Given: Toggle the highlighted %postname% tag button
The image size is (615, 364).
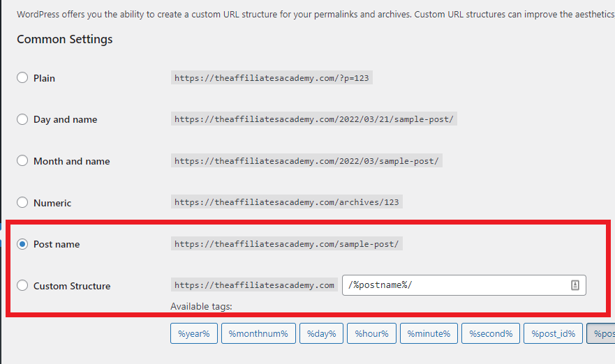Looking at the screenshot, I should (602, 333).
